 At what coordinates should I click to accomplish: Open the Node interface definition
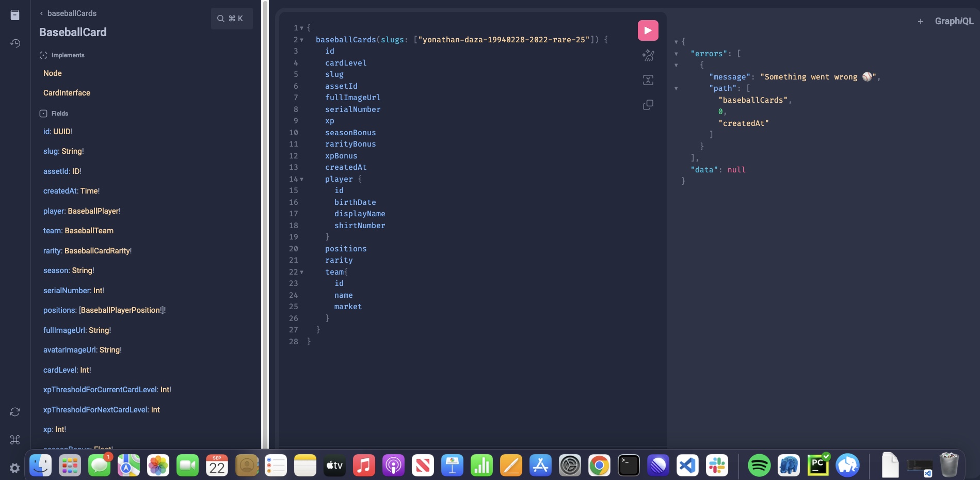[x=52, y=73]
